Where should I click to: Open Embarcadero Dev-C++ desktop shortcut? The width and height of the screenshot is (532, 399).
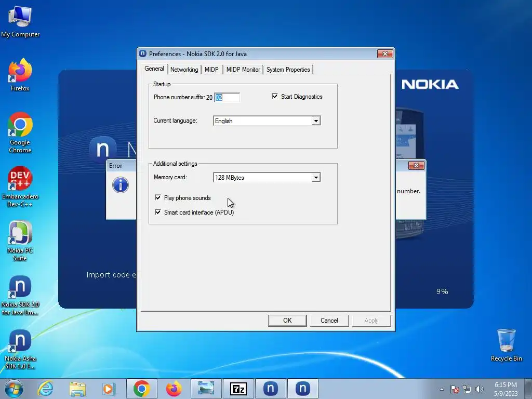(20, 187)
